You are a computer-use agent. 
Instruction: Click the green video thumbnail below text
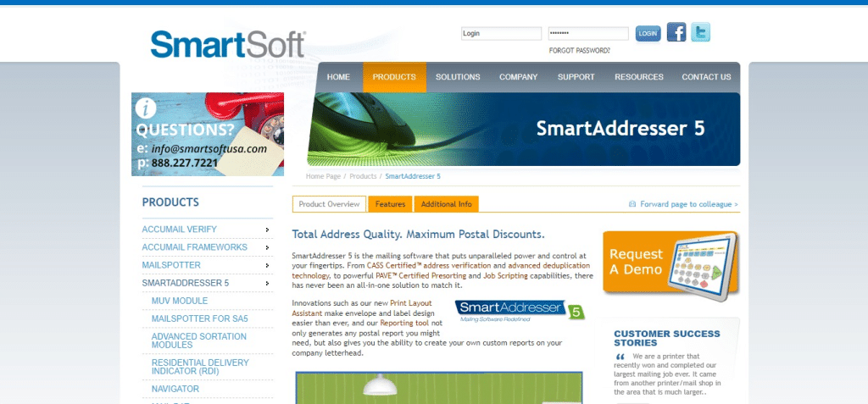point(439,387)
